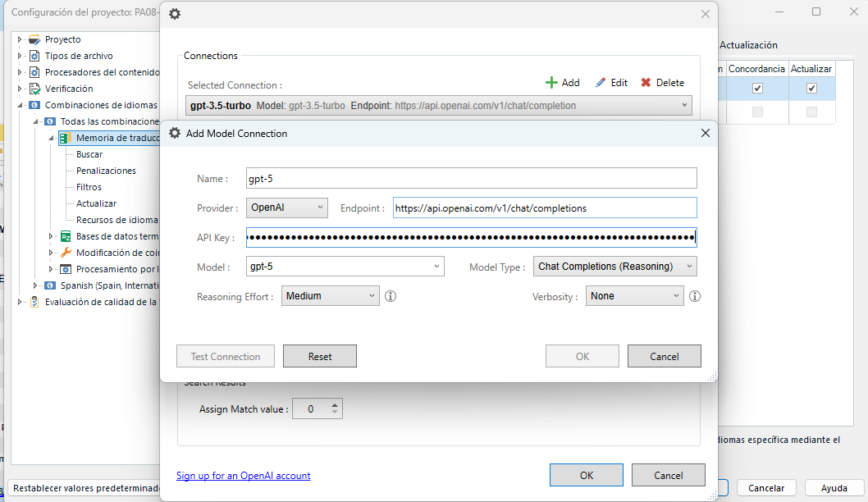The height and width of the screenshot is (502, 868).
Task: Open the Sign up for an OpenAI account link
Action: tap(243, 476)
